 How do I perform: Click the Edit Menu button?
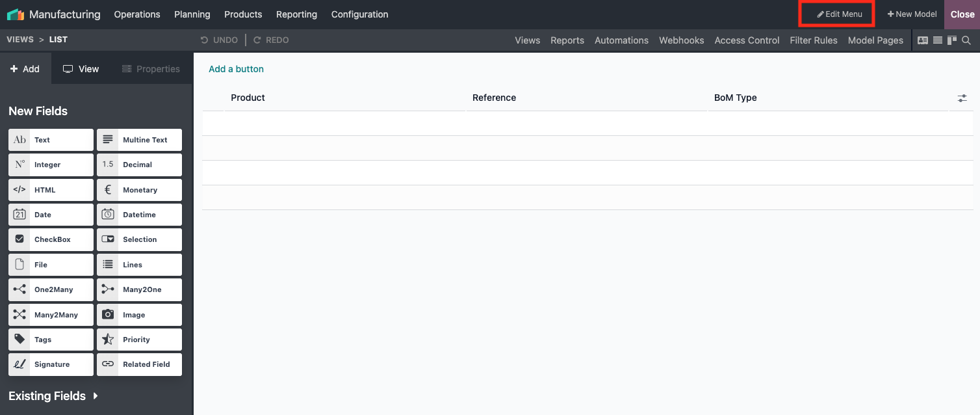click(840, 14)
